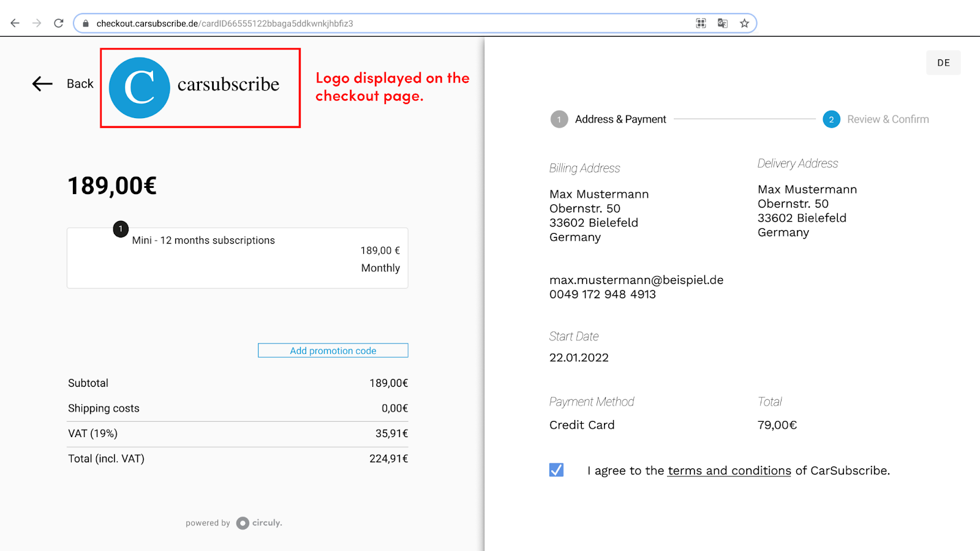Click the Back arrow on checkout page

tap(42, 84)
